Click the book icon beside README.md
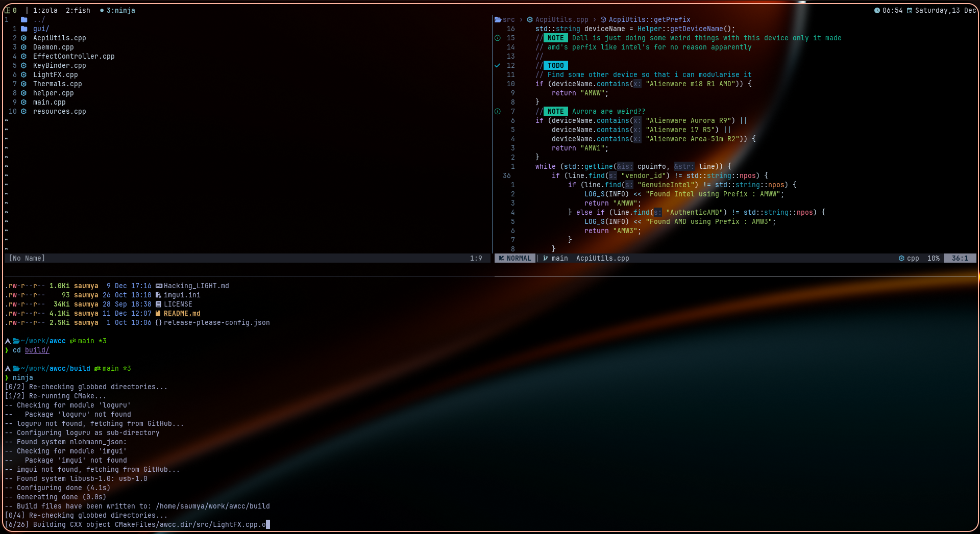The height and width of the screenshot is (534, 980). click(158, 313)
